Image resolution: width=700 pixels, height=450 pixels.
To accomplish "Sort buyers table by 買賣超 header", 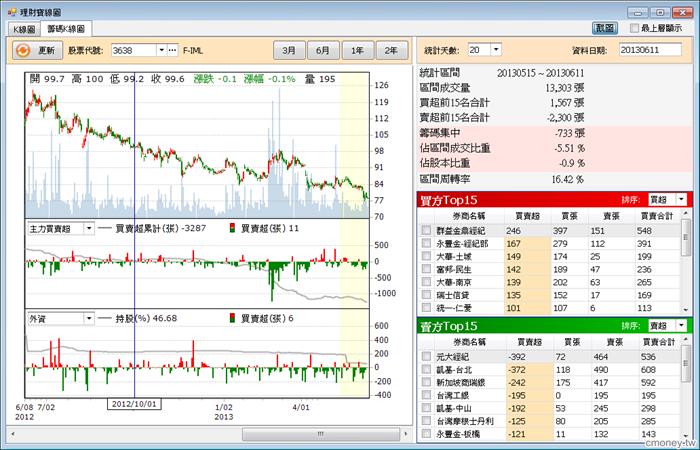I will pos(527,216).
